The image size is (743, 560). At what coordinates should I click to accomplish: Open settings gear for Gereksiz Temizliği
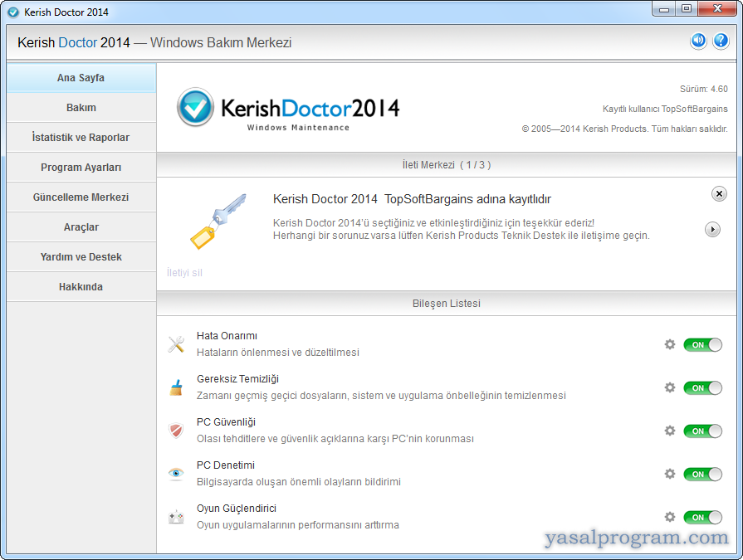tap(670, 387)
